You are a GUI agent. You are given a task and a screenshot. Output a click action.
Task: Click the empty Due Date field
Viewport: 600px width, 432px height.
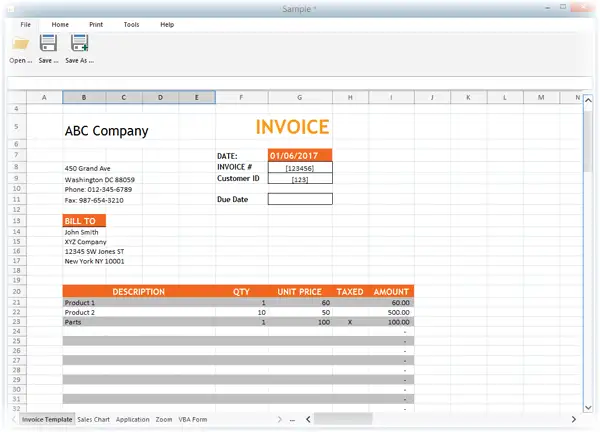click(300, 199)
